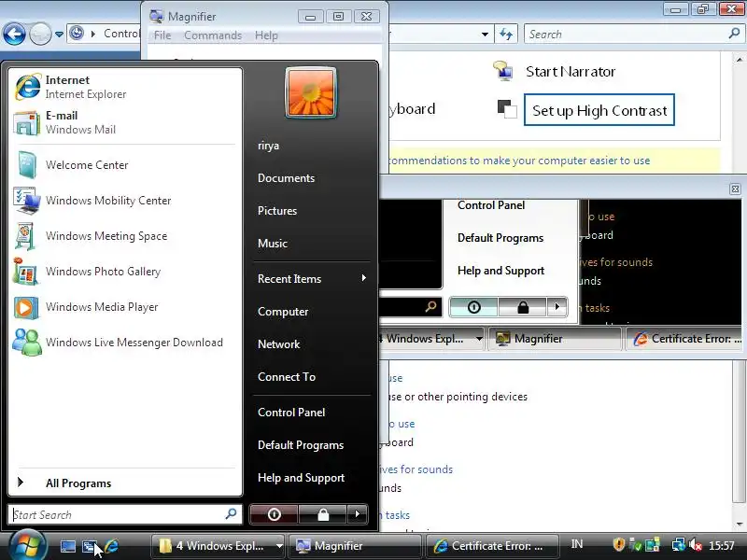
Task: Launch Internet Explorer from quick launch
Action: click(x=111, y=546)
